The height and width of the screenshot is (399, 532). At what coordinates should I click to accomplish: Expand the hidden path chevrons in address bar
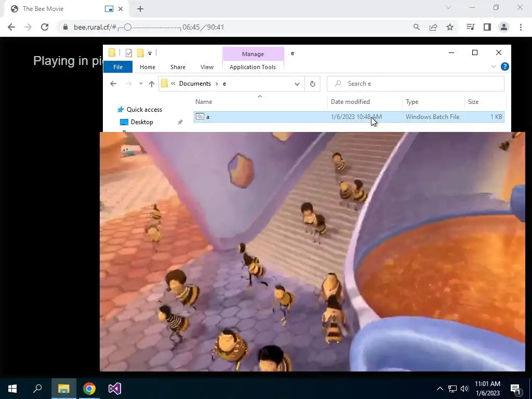click(x=173, y=84)
